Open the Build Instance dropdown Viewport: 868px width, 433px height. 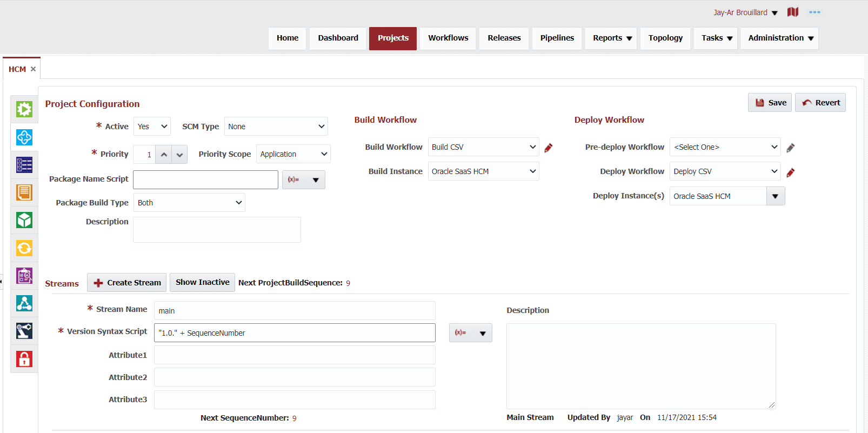click(483, 171)
